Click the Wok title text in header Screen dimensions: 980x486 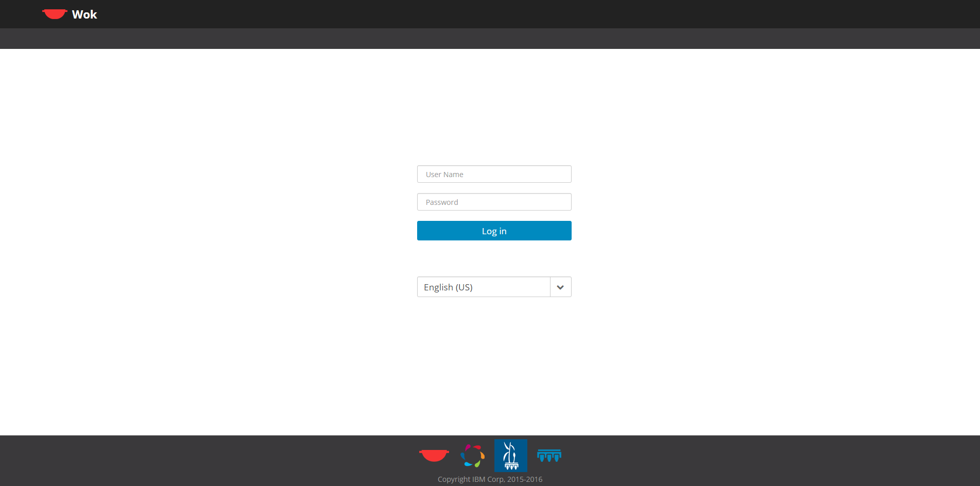[x=84, y=14]
